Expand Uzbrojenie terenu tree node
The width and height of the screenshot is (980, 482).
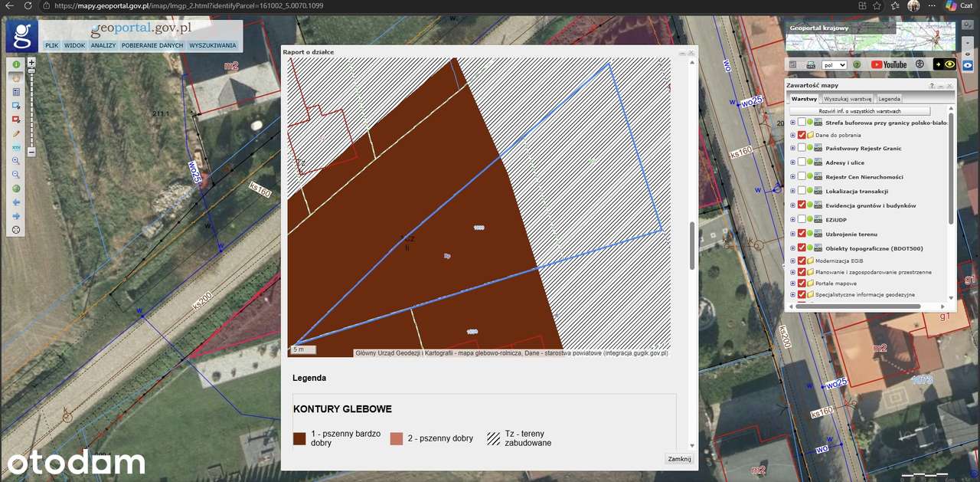(792, 234)
